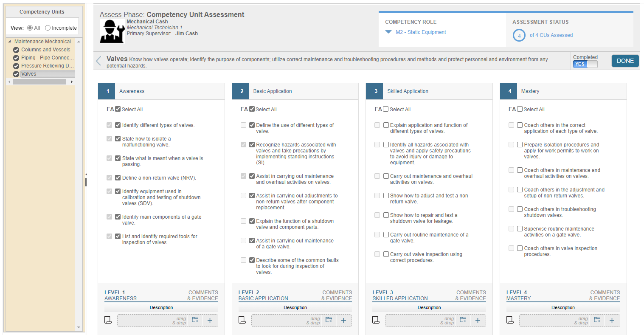Uncheck Select All under Awareness
The image size is (644, 335).
118,109
